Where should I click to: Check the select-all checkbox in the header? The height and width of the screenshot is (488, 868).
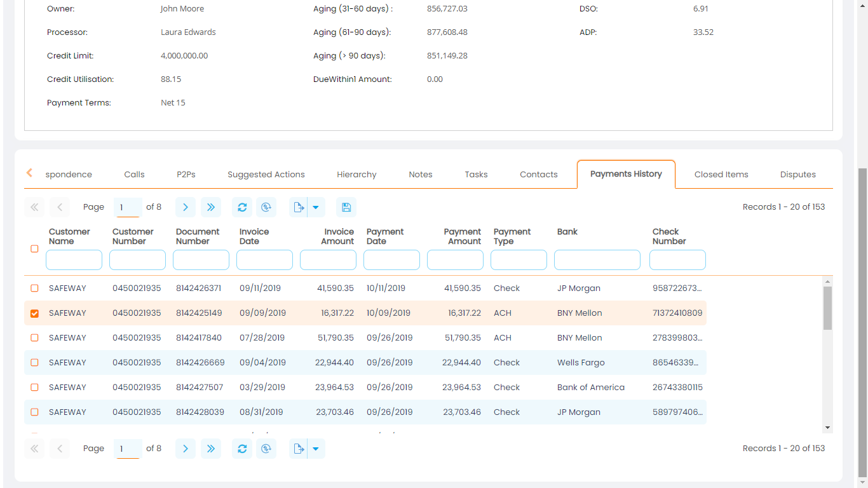tap(34, 249)
